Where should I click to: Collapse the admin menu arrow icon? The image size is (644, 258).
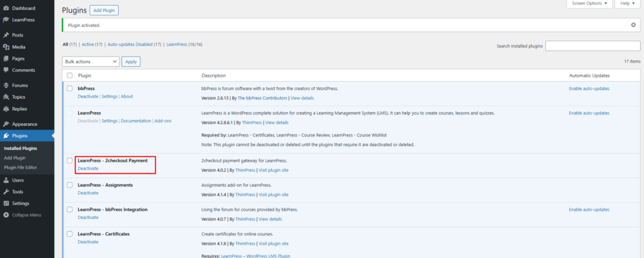coord(6,215)
